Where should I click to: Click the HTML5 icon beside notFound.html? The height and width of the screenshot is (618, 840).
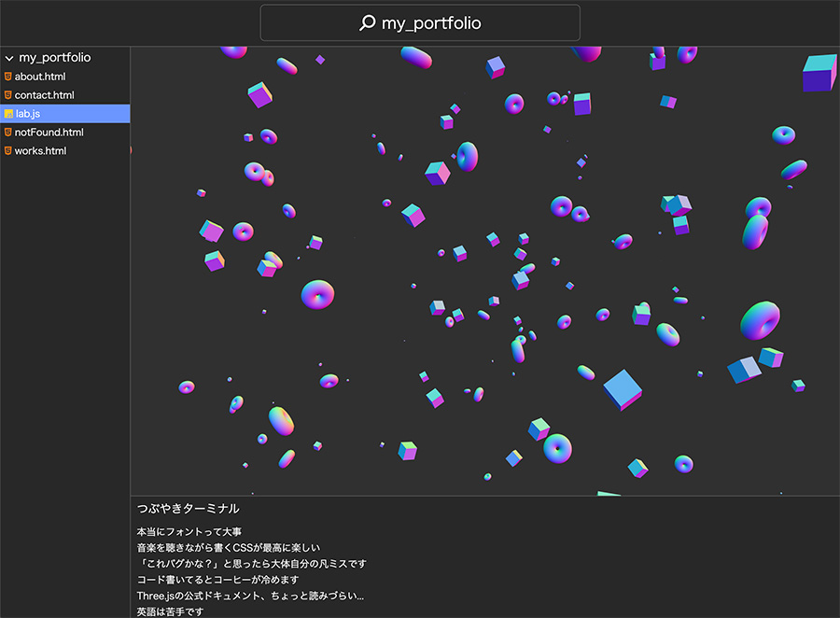[8, 133]
